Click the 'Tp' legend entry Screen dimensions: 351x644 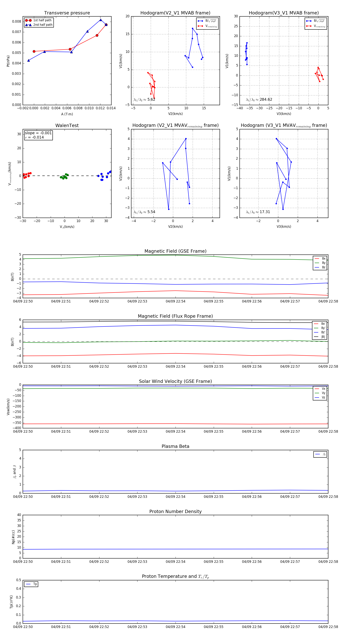[x=31, y=584]
